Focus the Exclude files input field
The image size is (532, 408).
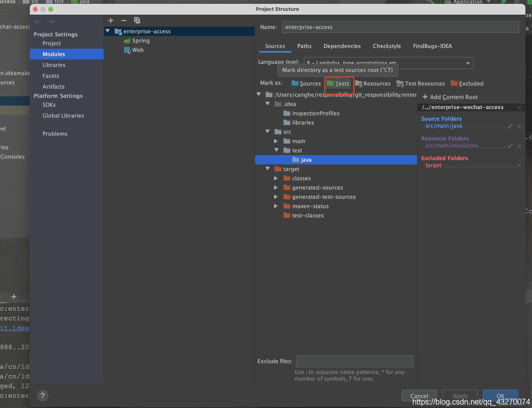tap(354, 361)
